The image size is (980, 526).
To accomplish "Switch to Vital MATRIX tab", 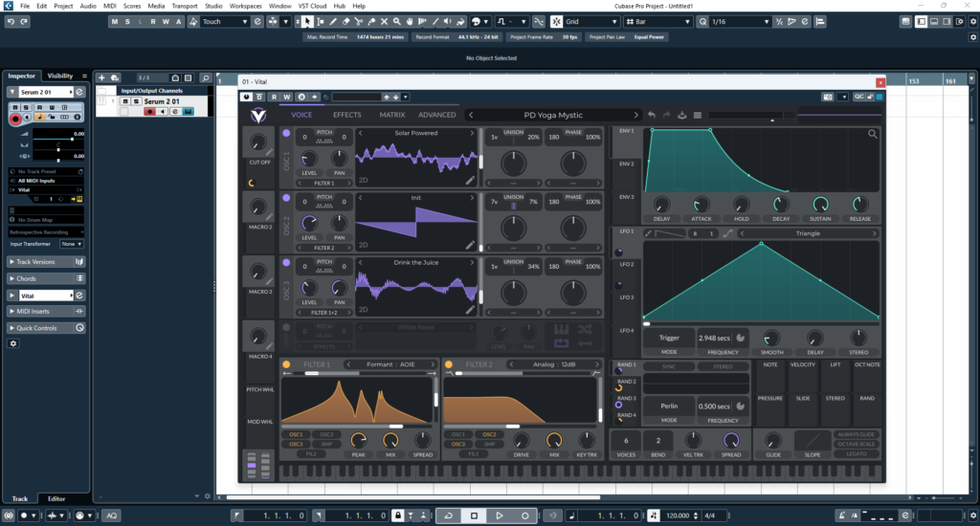I will [391, 115].
